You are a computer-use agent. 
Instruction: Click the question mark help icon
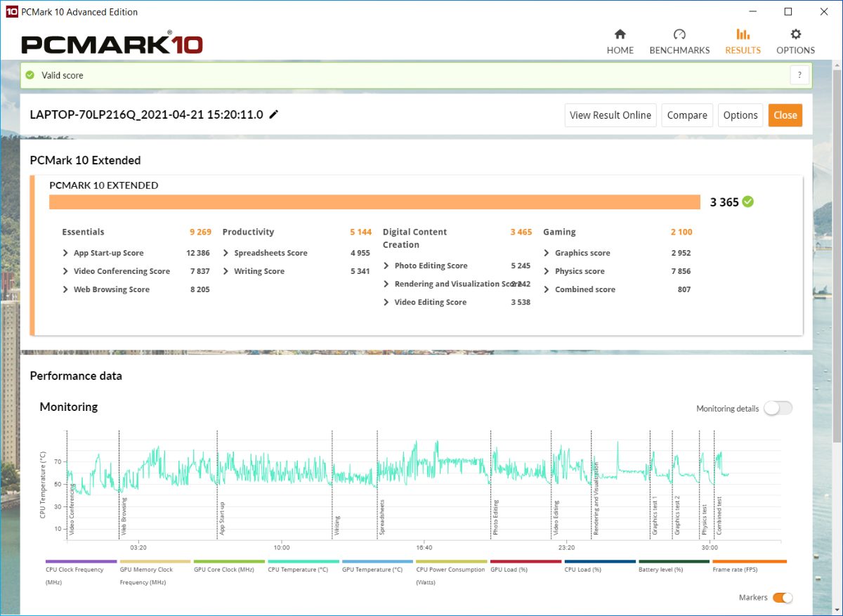coord(799,75)
